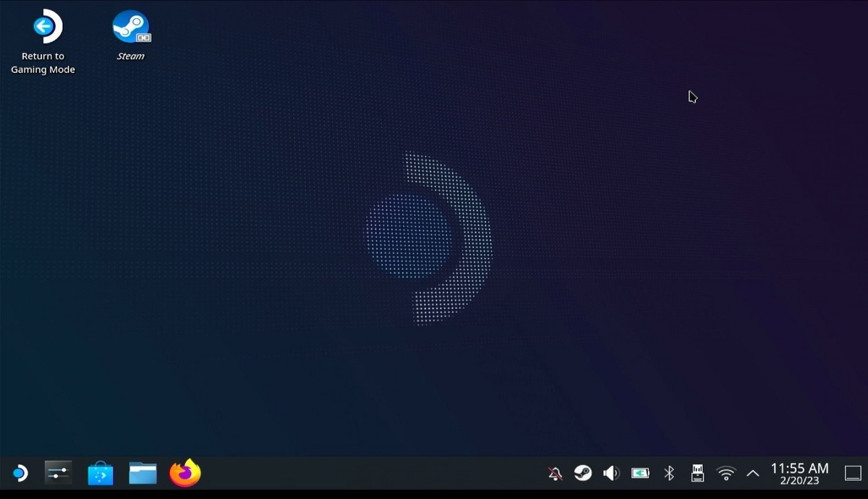Image resolution: width=868 pixels, height=499 pixels.
Task: Open the muted notifications bell in tray
Action: pos(555,474)
